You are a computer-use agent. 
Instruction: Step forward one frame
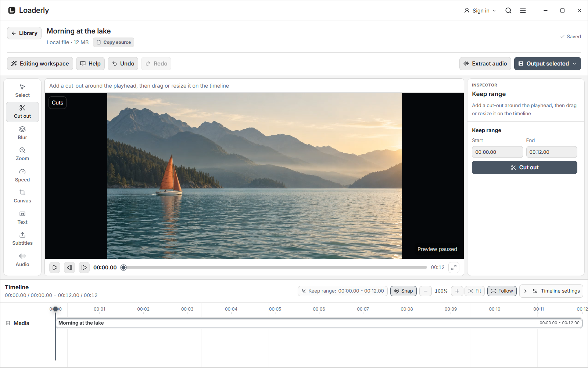click(84, 268)
